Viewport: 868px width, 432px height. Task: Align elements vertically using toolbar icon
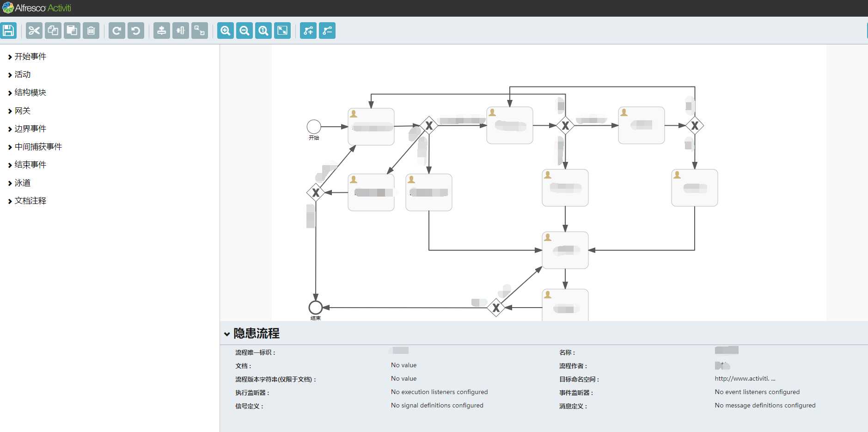(162, 31)
